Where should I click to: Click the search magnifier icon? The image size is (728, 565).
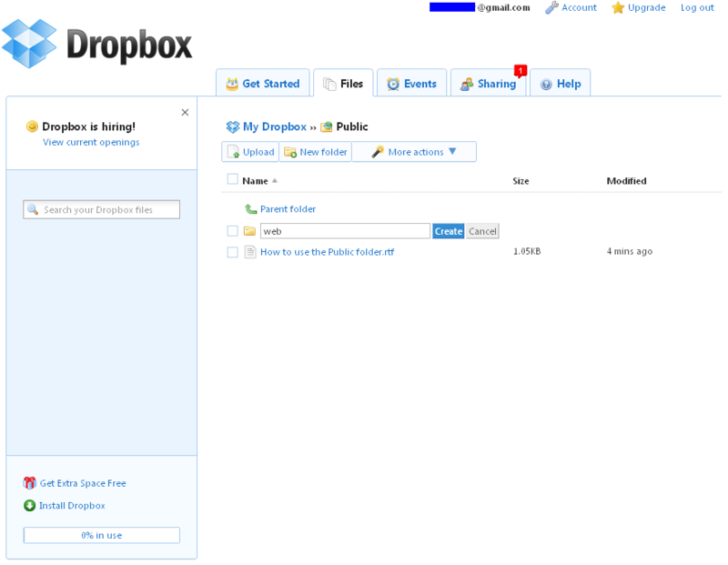click(x=33, y=209)
